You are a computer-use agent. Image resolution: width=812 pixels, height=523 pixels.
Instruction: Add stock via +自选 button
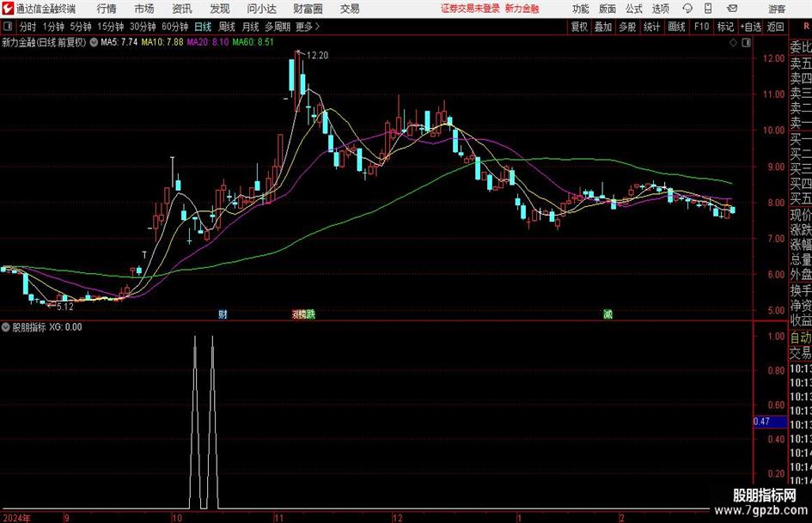[x=751, y=27]
